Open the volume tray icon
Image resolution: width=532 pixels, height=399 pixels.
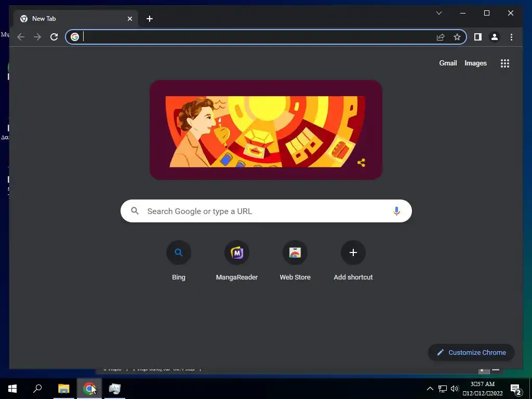coord(455,389)
